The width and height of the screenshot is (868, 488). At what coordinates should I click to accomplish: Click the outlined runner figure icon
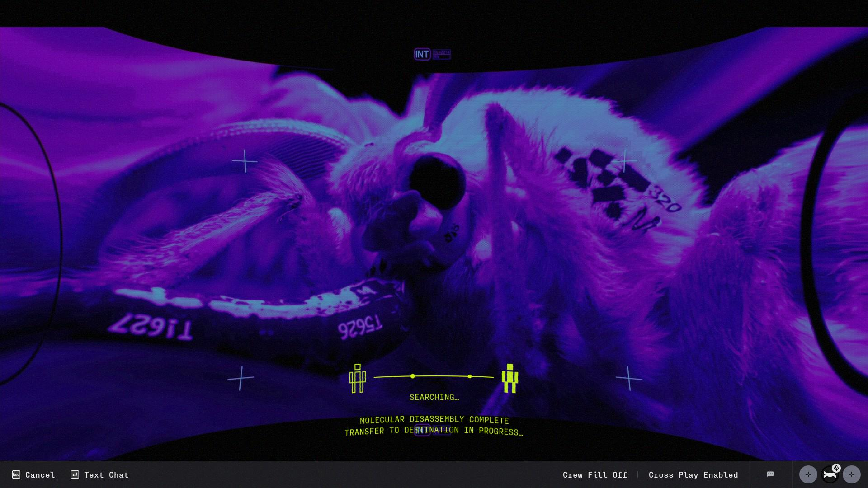pos(357,379)
